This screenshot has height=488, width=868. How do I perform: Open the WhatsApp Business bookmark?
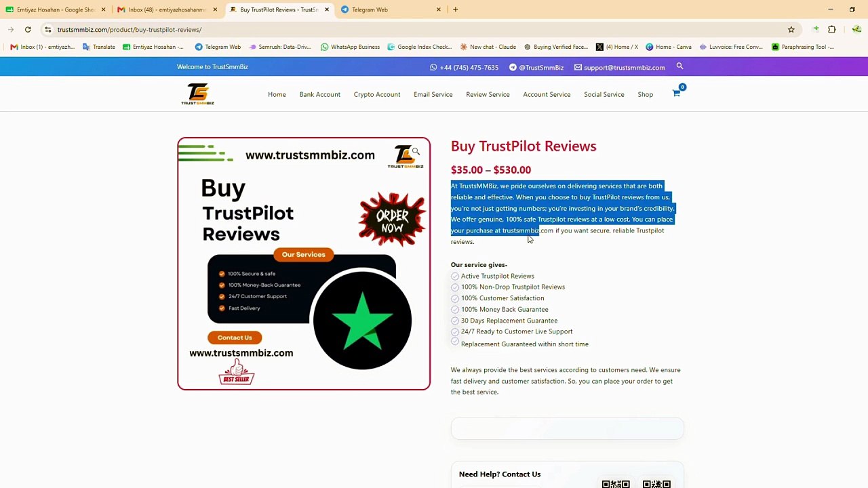pos(350,47)
